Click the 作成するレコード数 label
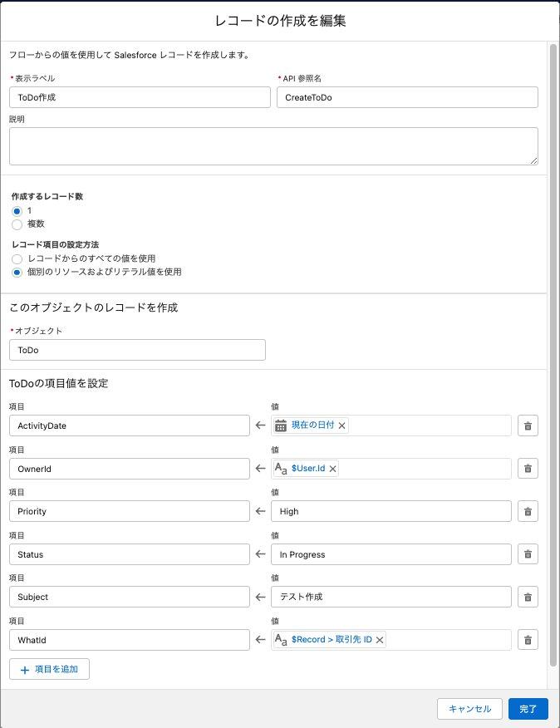This screenshot has height=728, width=560. pyautogui.click(x=47, y=196)
